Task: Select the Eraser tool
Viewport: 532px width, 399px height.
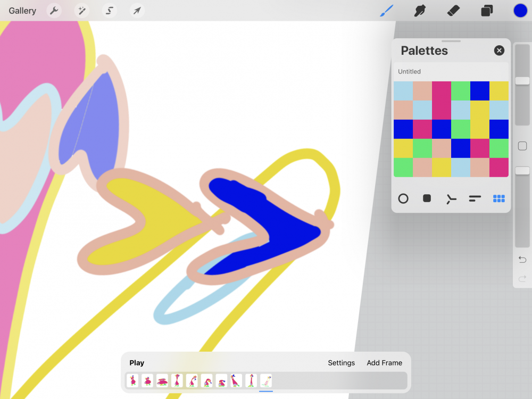Action: 453,11
